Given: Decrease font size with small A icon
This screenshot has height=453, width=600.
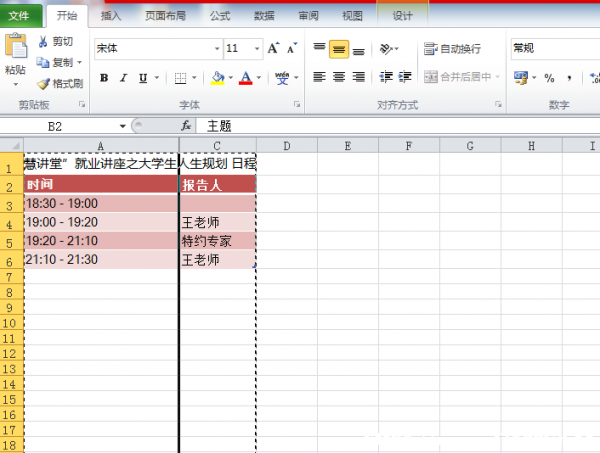Looking at the screenshot, I should (x=292, y=48).
